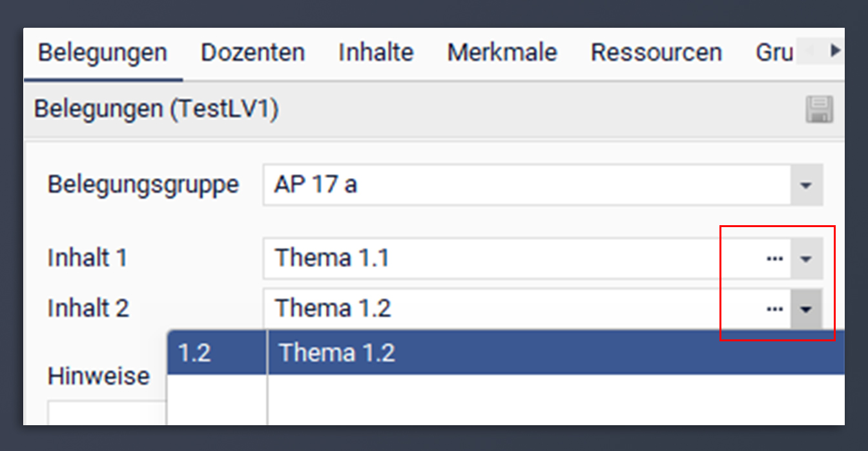Select the Merkmale tab

502,52
